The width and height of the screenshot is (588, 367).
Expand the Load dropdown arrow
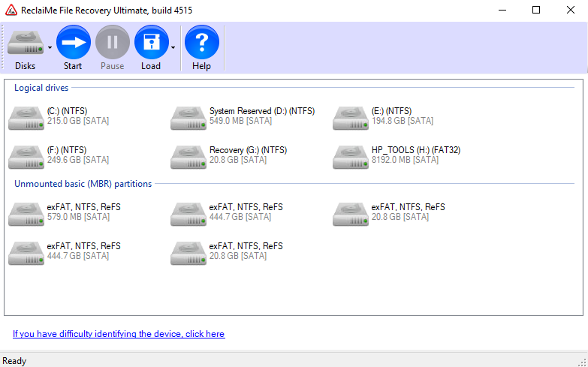click(173, 47)
